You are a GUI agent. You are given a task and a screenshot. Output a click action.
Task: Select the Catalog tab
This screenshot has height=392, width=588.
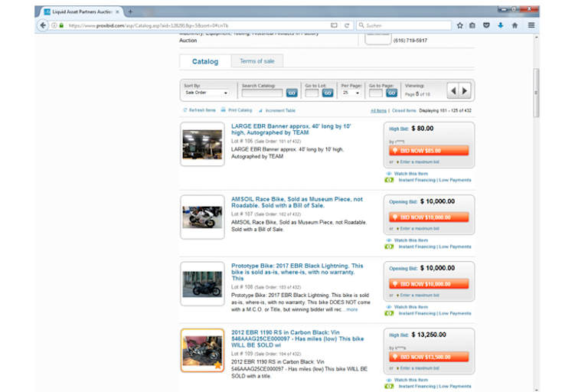(x=204, y=61)
